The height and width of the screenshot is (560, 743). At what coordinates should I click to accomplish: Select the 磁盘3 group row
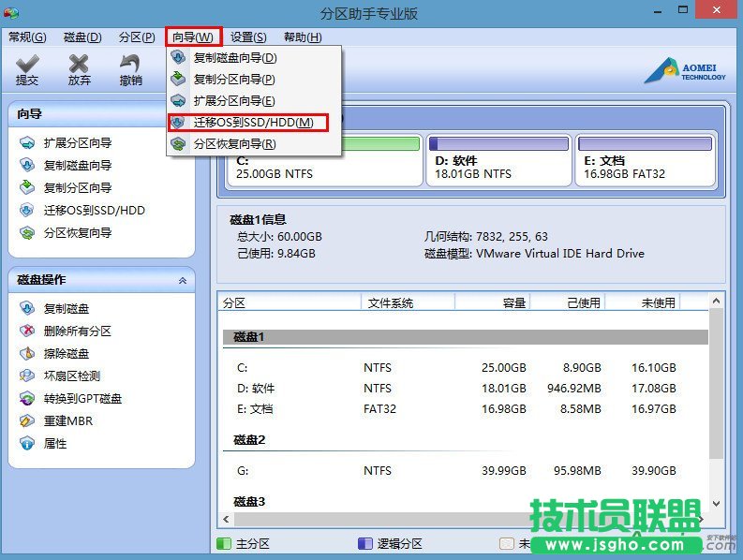coord(466,501)
